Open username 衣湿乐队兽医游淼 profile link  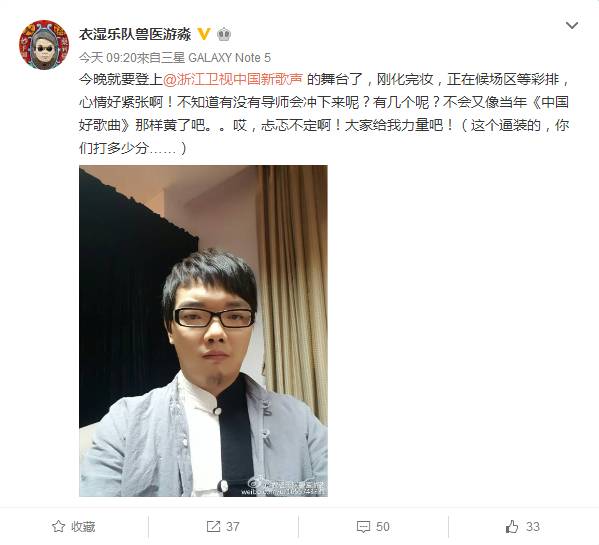[135, 34]
